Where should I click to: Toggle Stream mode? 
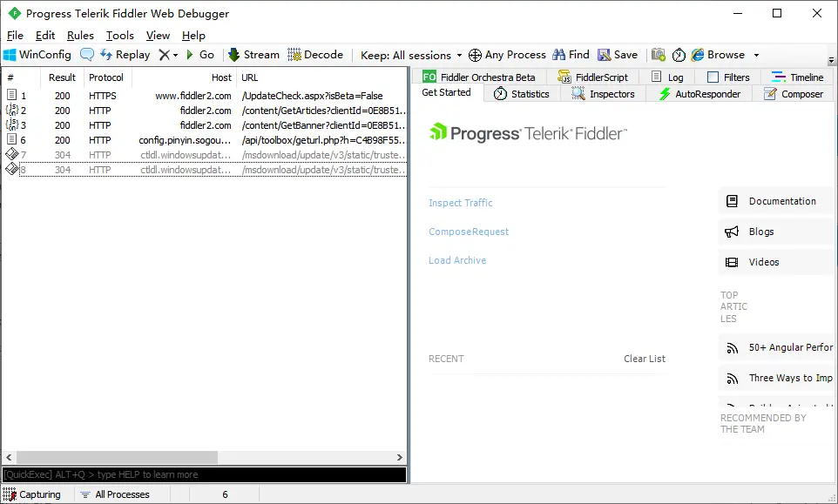(x=253, y=55)
